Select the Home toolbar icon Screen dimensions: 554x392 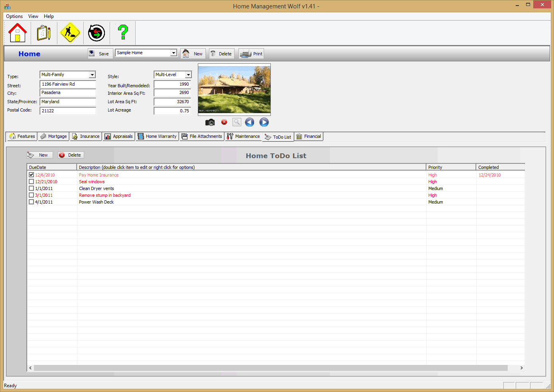click(17, 33)
